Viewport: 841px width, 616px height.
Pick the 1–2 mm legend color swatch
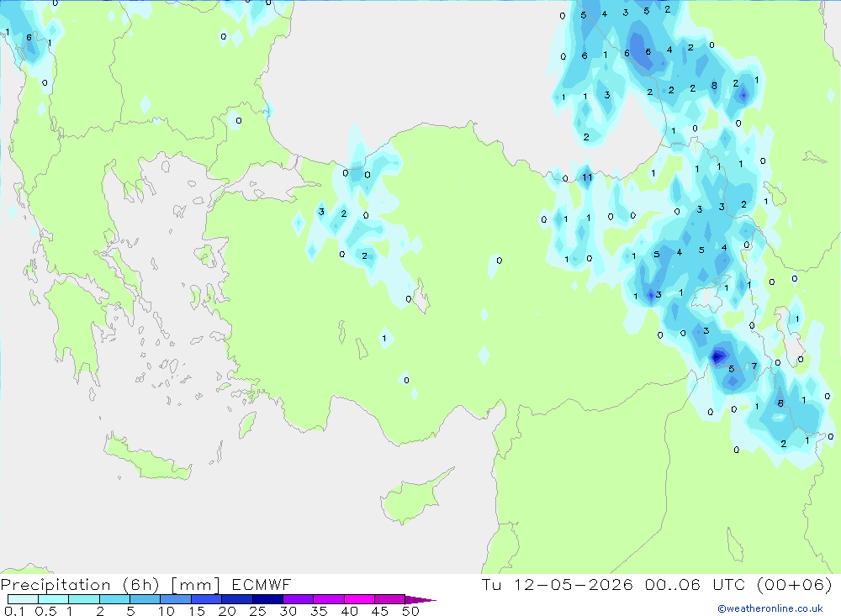84,599
